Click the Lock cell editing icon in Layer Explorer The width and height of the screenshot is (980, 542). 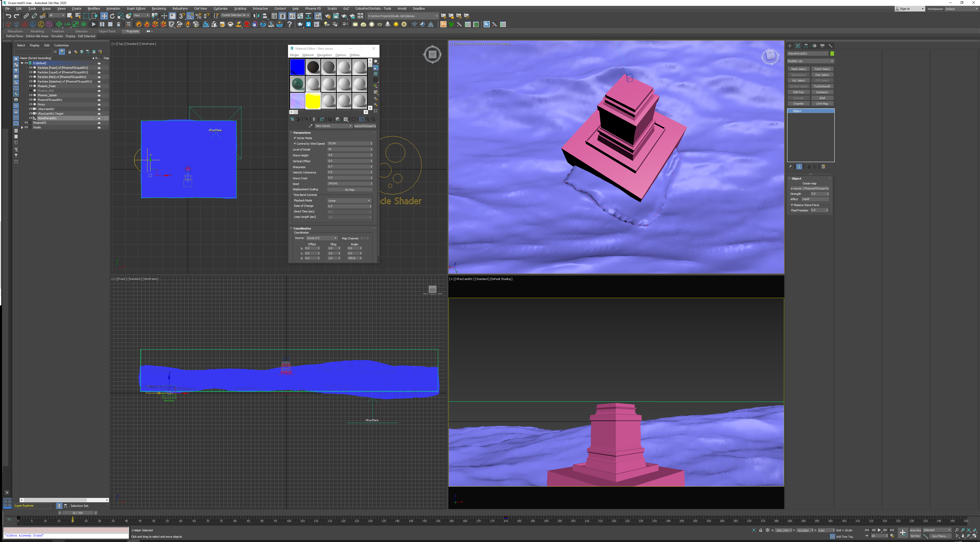pos(69,52)
